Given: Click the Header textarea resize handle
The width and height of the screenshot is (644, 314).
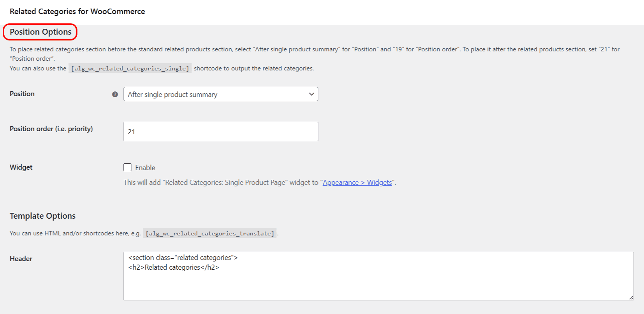Looking at the screenshot, I should point(631,298).
